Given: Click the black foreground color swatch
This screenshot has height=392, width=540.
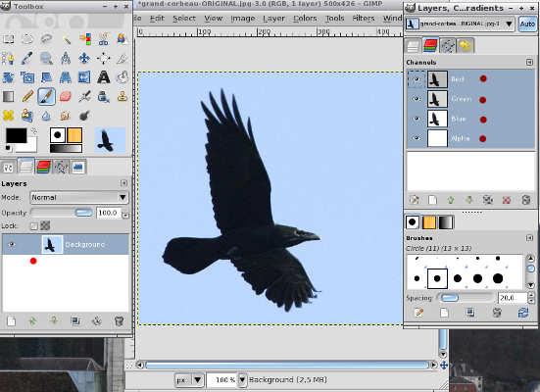Looking at the screenshot, I should tap(16, 135).
